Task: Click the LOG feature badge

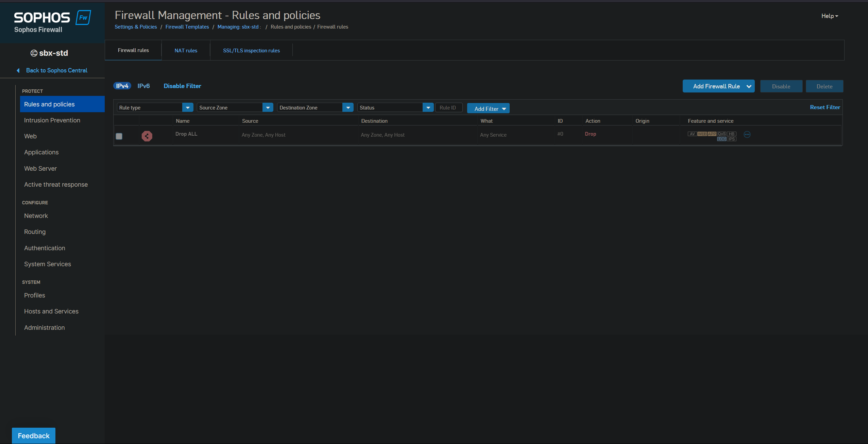Action: click(721, 139)
